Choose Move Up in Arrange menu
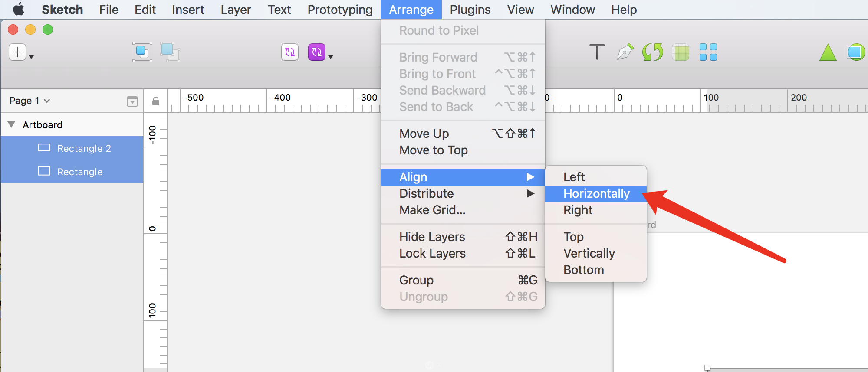The width and height of the screenshot is (868, 372). click(x=463, y=134)
